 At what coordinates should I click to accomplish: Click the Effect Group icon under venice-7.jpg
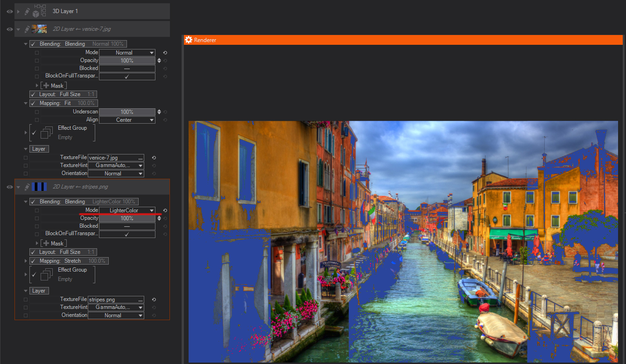[x=46, y=133]
